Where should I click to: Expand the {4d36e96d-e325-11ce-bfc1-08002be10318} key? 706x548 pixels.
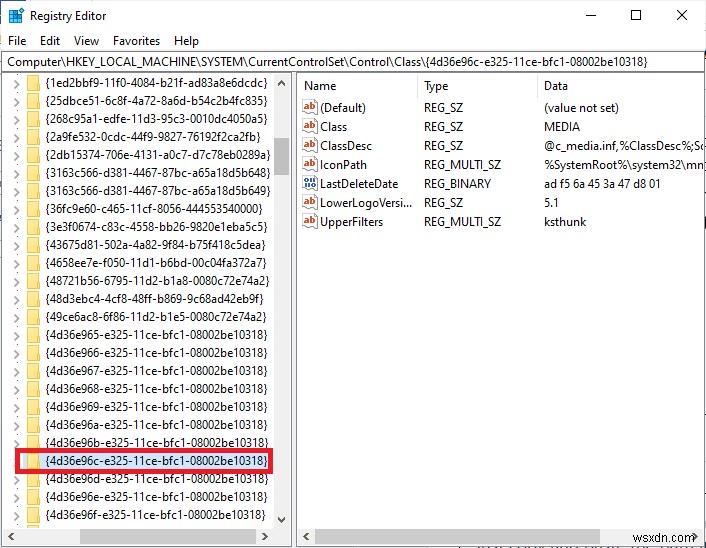17,480
